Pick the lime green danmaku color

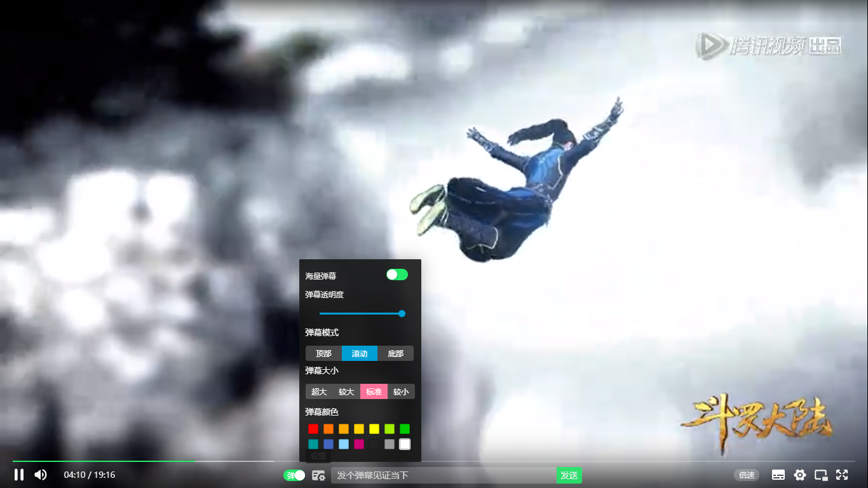click(390, 429)
